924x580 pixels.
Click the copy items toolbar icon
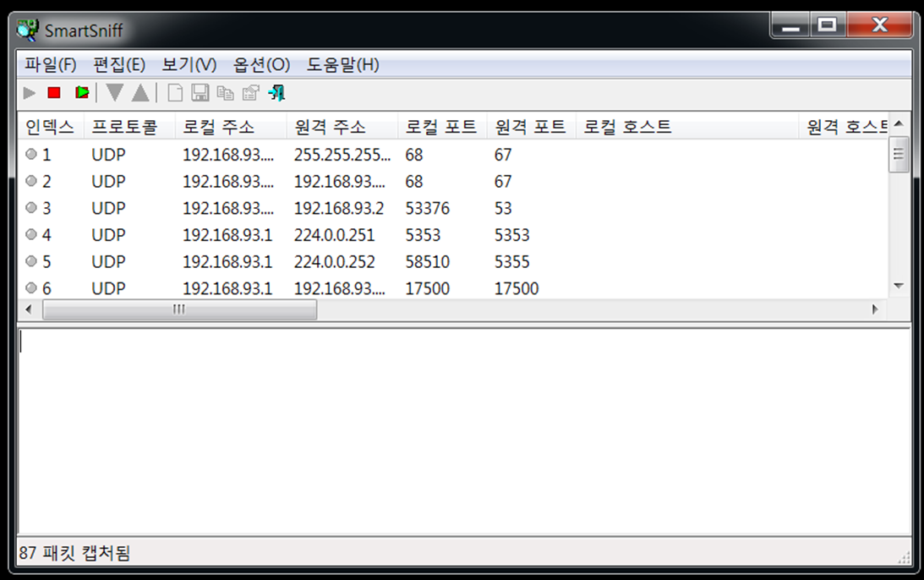point(225,92)
